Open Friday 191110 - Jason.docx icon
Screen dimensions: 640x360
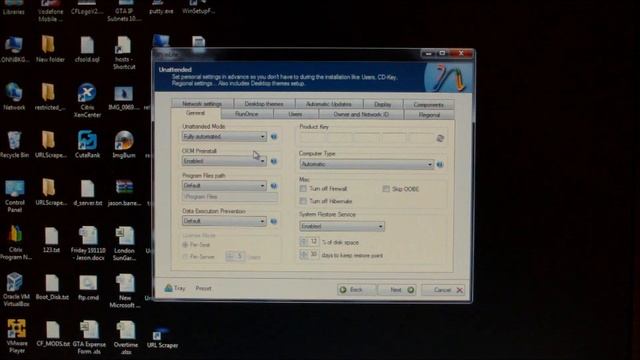click(88, 243)
